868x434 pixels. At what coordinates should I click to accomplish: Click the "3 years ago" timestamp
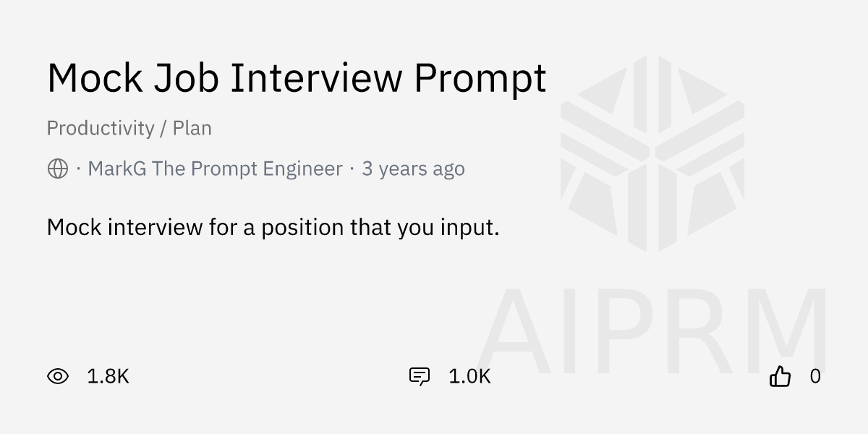pyautogui.click(x=413, y=169)
